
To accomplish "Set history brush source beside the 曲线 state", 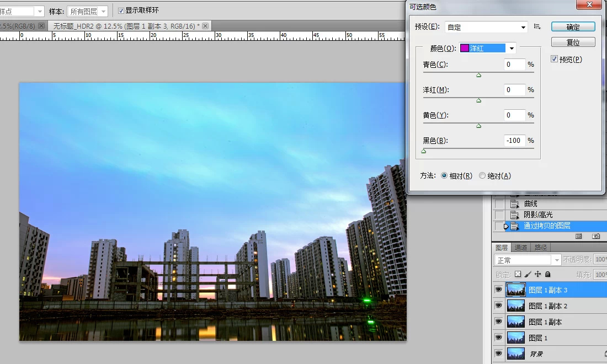I will 499,204.
